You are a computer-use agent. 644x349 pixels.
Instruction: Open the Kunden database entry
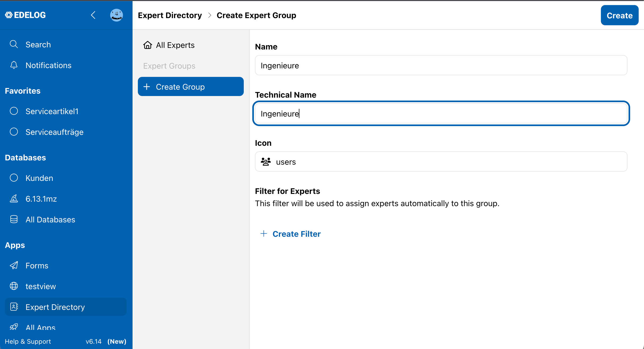click(66, 178)
